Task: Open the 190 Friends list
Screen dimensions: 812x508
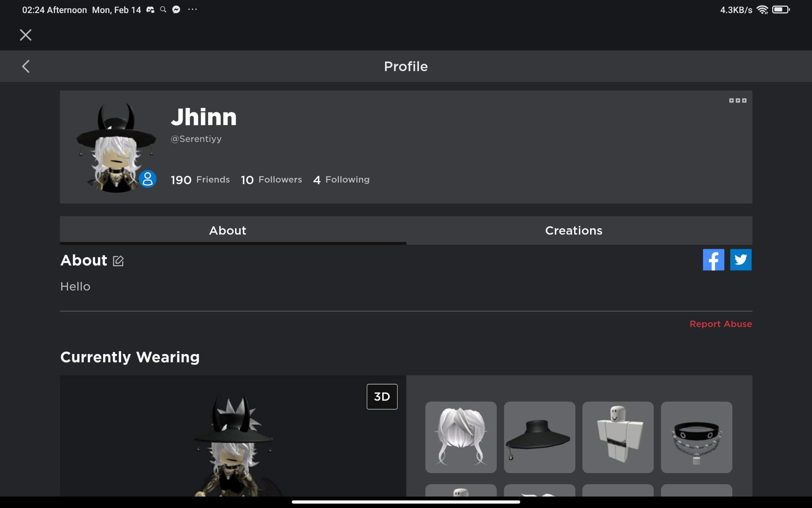Action: click(x=200, y=180)
